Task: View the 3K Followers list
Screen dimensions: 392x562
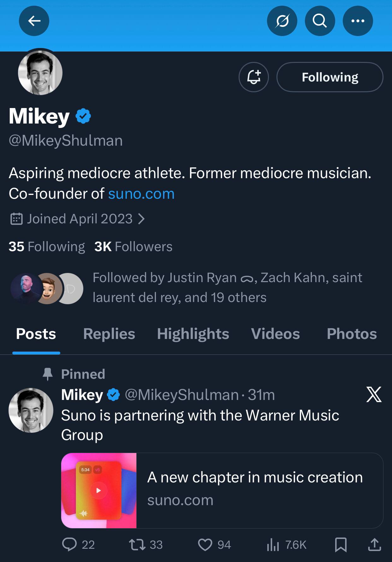Action: (x=133, y=246)
